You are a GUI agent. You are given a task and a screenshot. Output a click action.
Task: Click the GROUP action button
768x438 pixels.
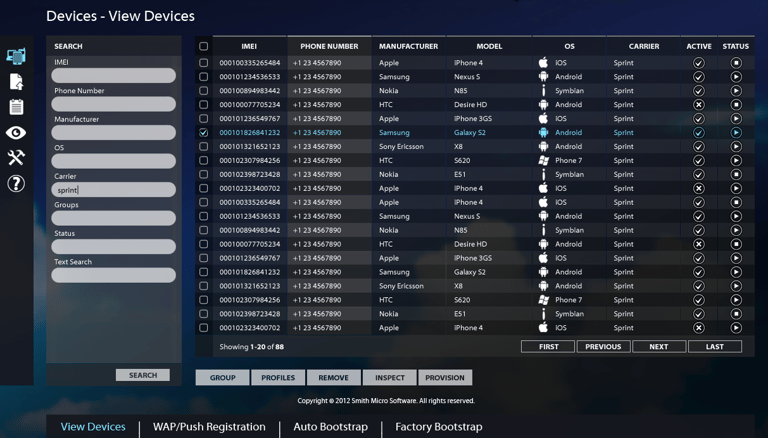(222, 378)
